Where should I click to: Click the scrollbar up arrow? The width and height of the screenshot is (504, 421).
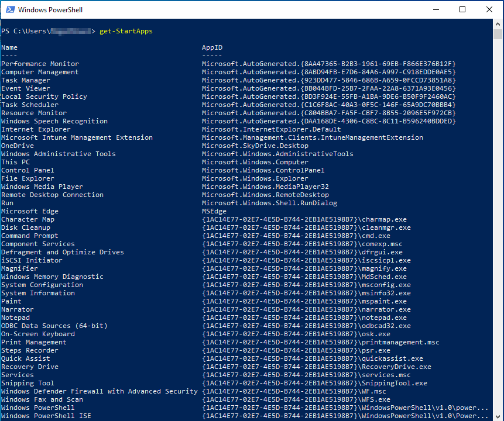(x=498, y=23)
